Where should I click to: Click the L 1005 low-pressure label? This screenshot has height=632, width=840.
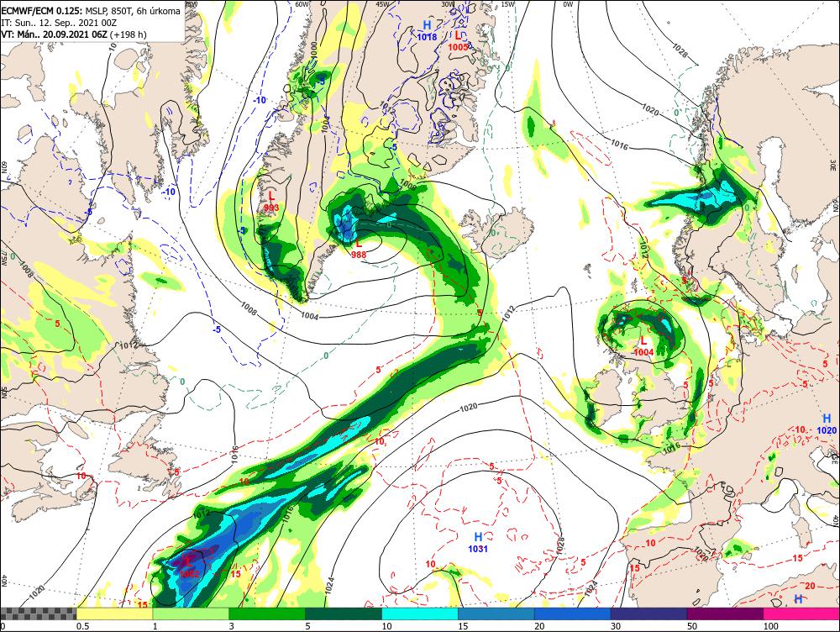coord(458,41)
